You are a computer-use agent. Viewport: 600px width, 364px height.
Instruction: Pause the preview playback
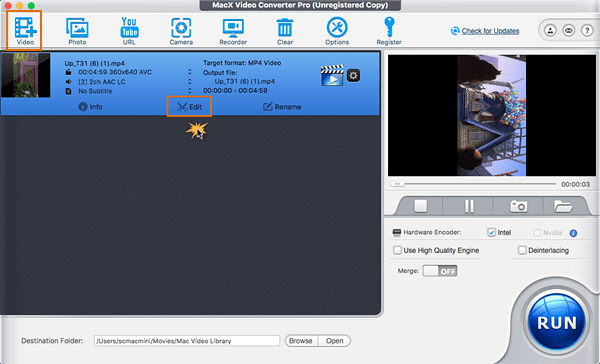(469, 206)
